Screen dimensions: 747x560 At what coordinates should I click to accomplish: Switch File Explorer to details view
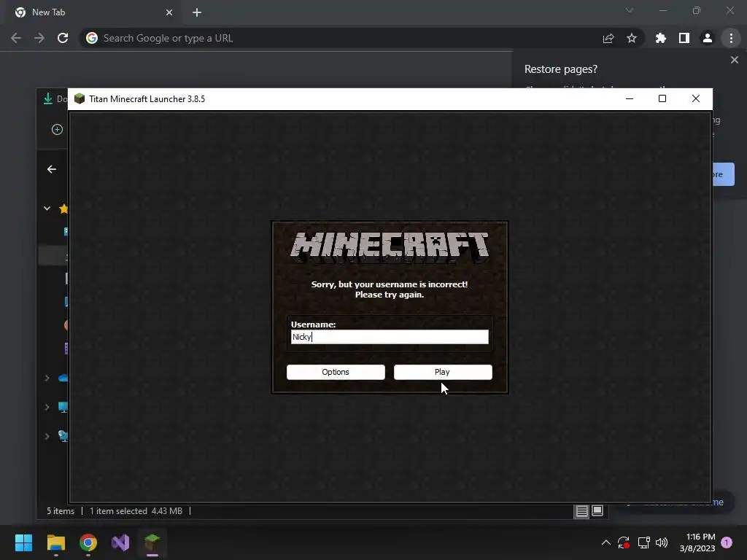click(x=581, y=511)
